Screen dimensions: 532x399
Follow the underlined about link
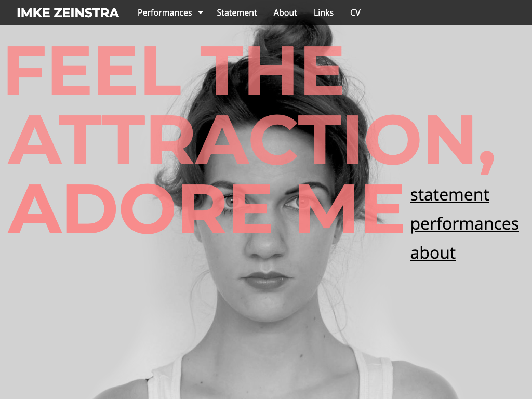(x=433, y=253)
